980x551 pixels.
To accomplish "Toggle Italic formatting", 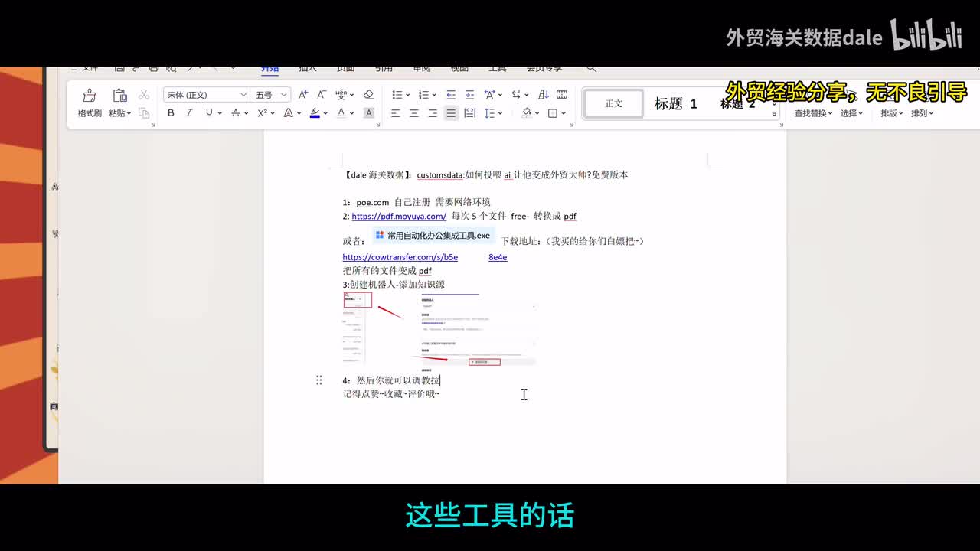I will coord(189,113).
